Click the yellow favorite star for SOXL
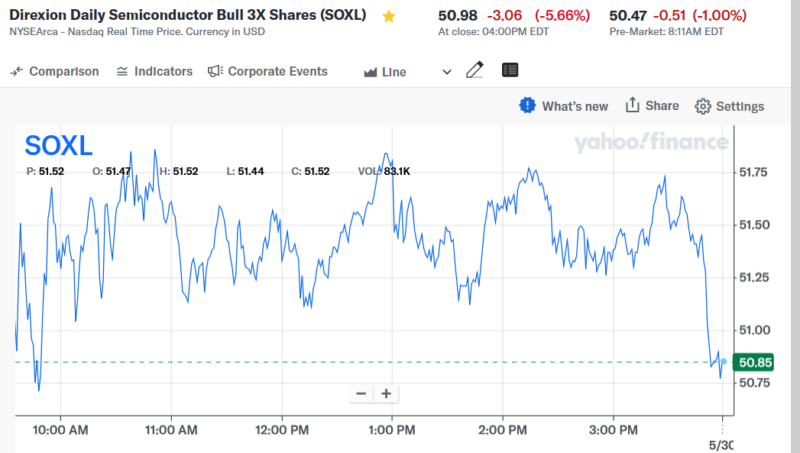The height and width of the screenshot is (453, 800). [x=389, y=17]
